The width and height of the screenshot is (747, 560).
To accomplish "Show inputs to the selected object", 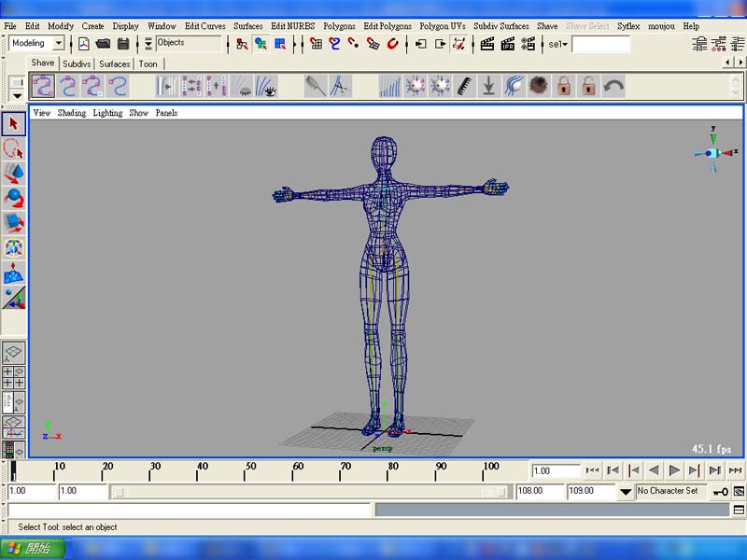I will 420,44.
